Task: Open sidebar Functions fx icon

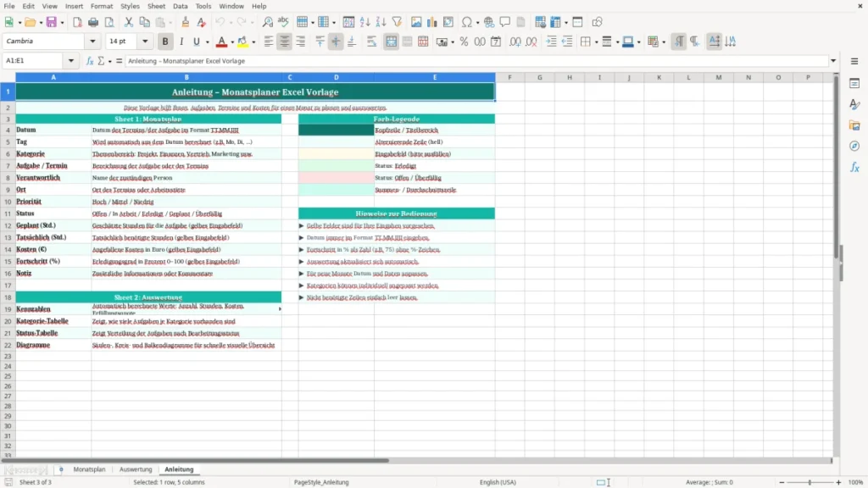Action: 854,167
